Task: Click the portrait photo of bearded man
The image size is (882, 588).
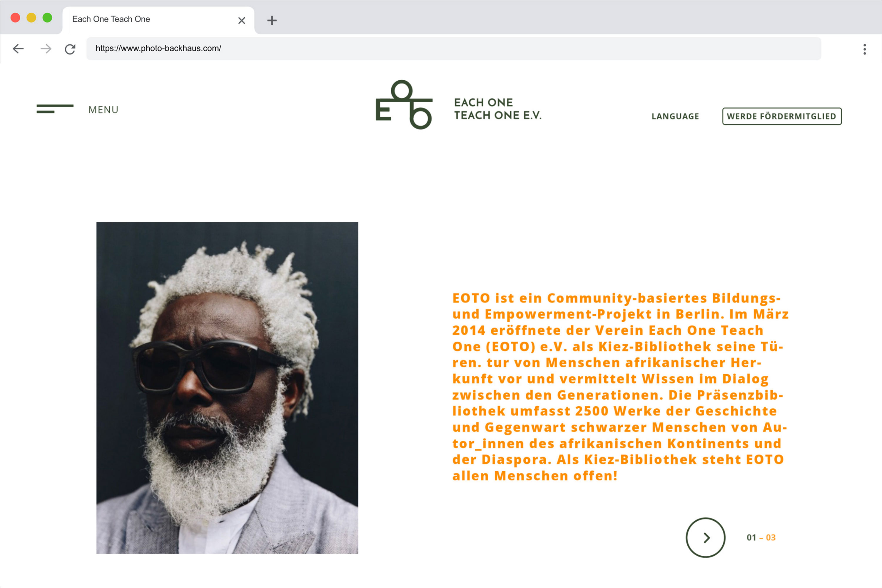Action: coord(227,388)
